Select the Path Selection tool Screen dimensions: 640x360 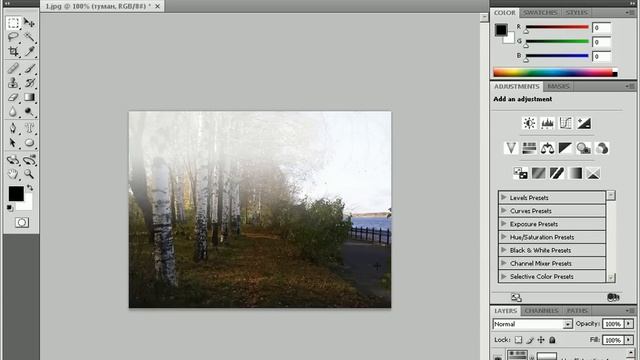pos(13,143)
